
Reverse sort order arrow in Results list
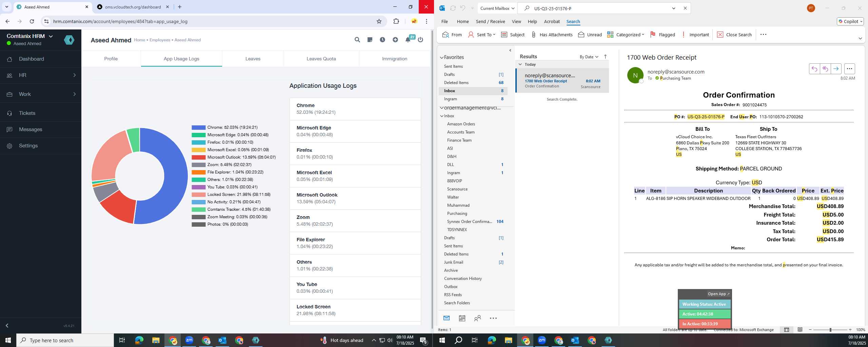605,57
